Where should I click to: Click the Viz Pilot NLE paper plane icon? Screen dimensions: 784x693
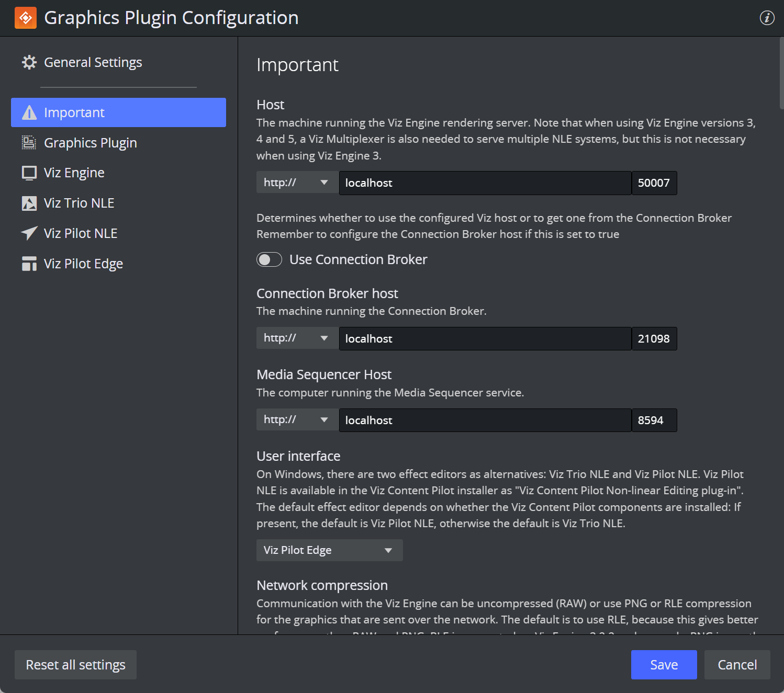29,233
